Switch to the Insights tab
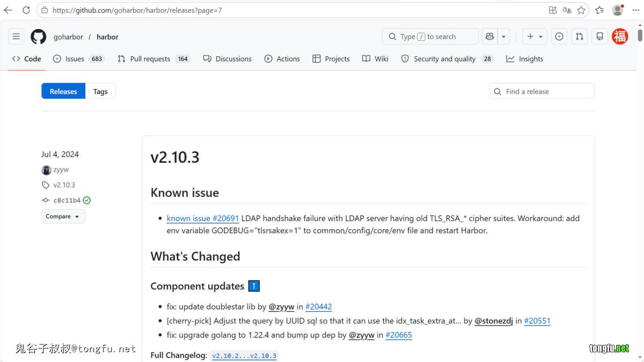The image size is (644, 362). [x=524, y=59]
